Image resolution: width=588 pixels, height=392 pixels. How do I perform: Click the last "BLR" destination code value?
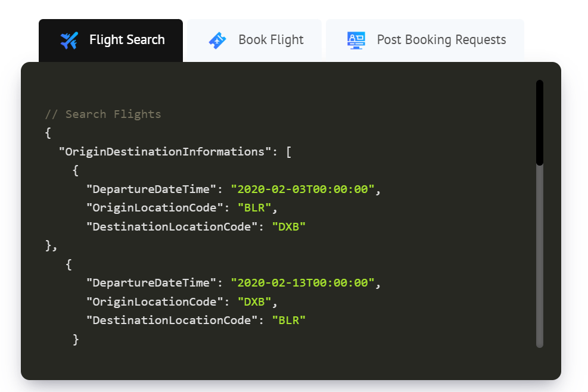tap(289, 320)
